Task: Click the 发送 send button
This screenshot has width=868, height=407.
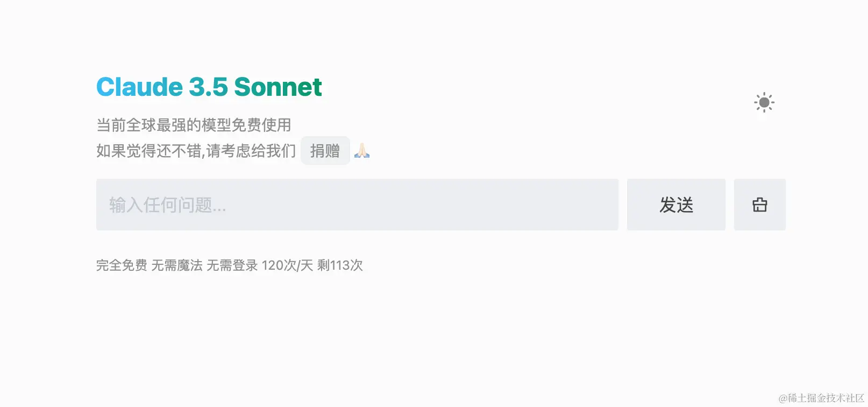Action: click(676, 205)
